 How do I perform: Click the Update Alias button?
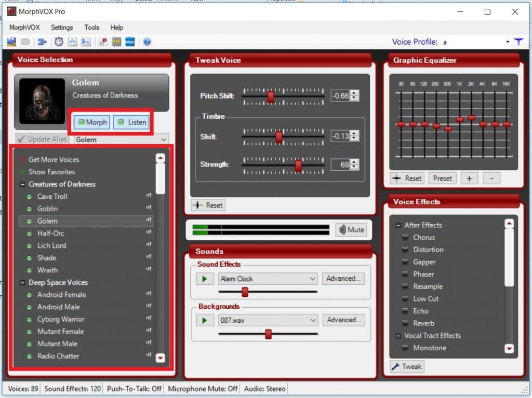(x=43, y=140)
